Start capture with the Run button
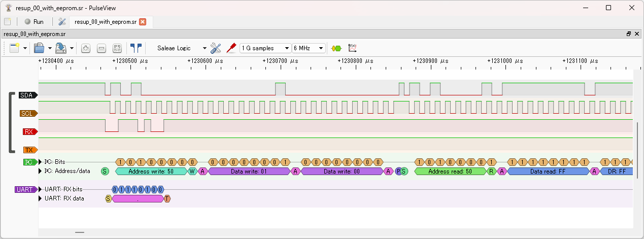This screenshot has height=239, width=644. coord(34,22)
